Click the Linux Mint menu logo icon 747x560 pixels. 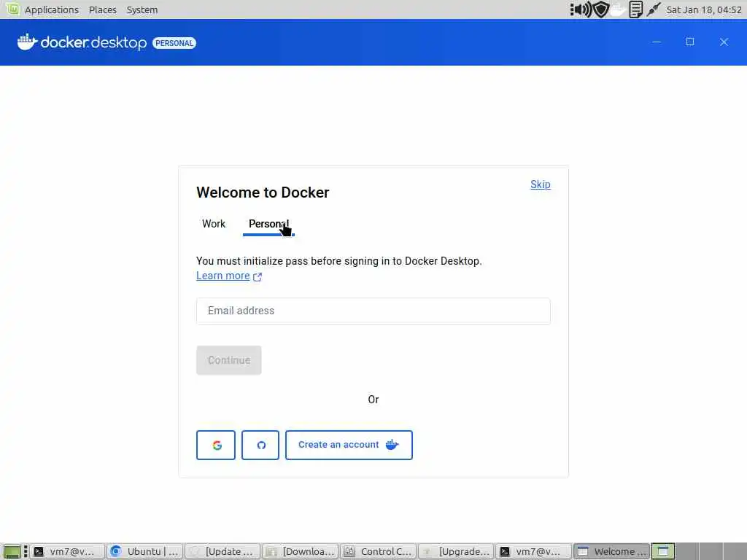click(x=12, y=9)
